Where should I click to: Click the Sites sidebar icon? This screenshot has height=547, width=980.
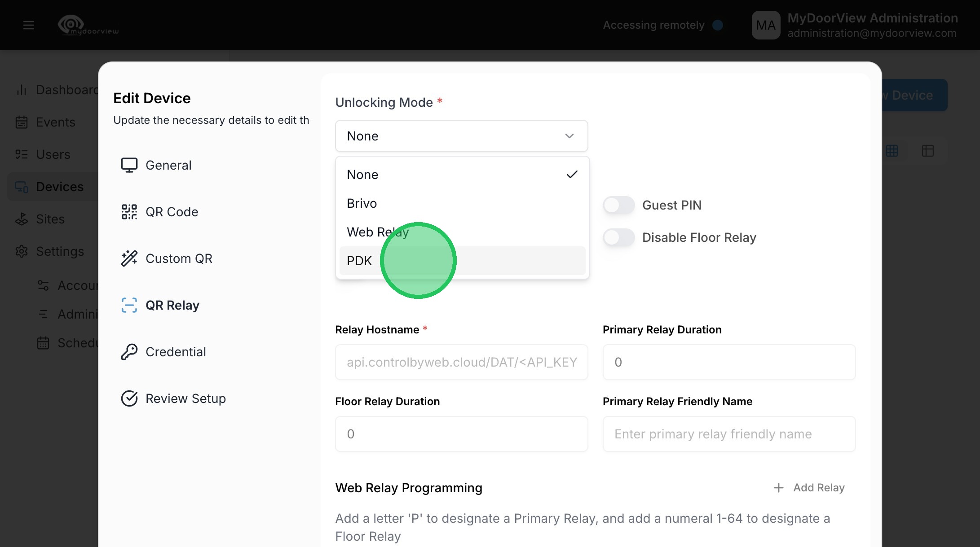(22, 219)
